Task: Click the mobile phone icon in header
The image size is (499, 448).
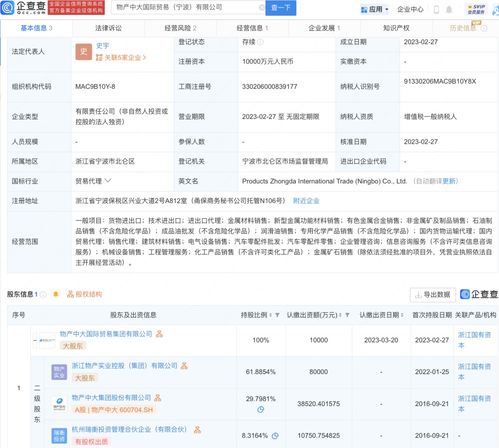Action: 436,9
